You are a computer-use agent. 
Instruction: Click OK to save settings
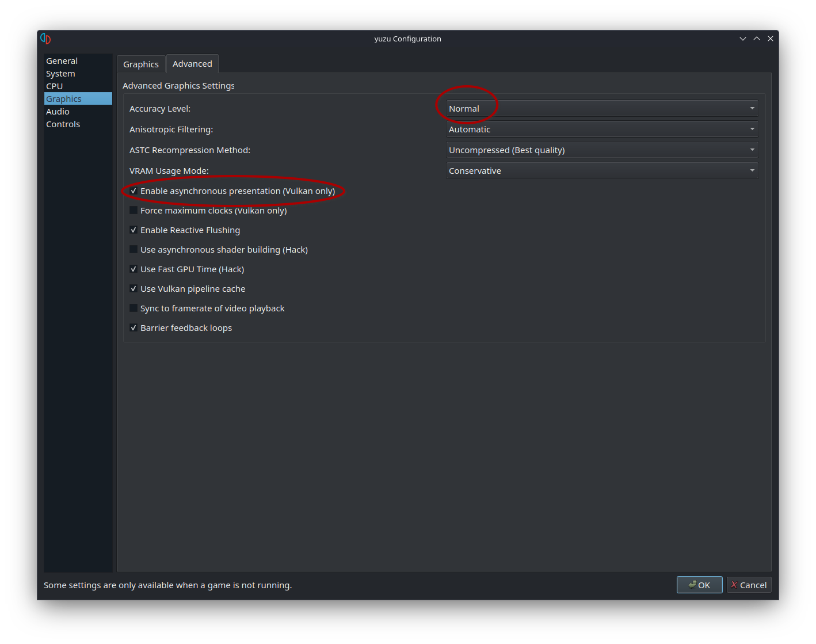tap(699, 585)
